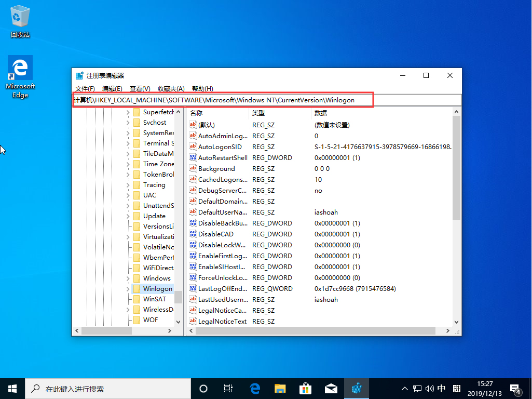Click the Mail icon on the taskbar

[331, 388]
